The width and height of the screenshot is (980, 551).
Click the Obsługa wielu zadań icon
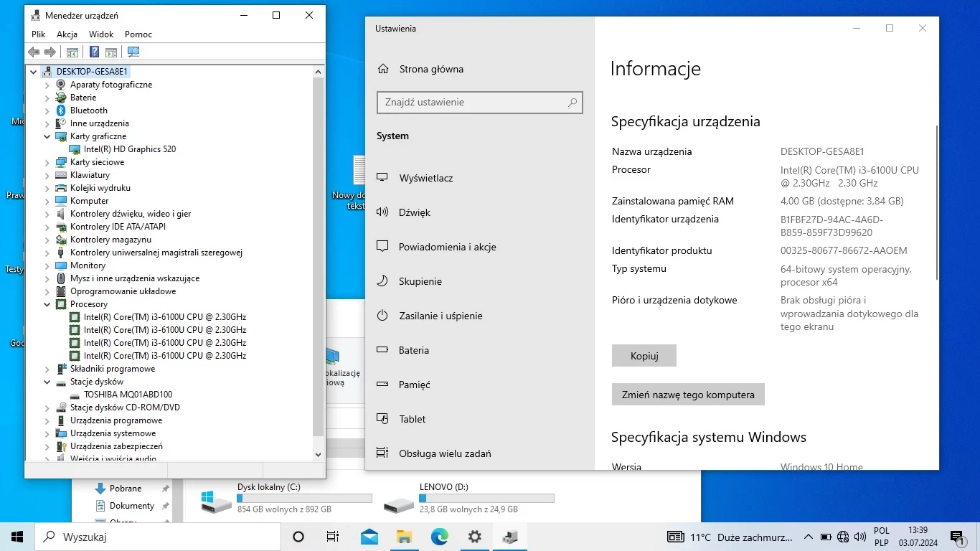coord(382,453)
